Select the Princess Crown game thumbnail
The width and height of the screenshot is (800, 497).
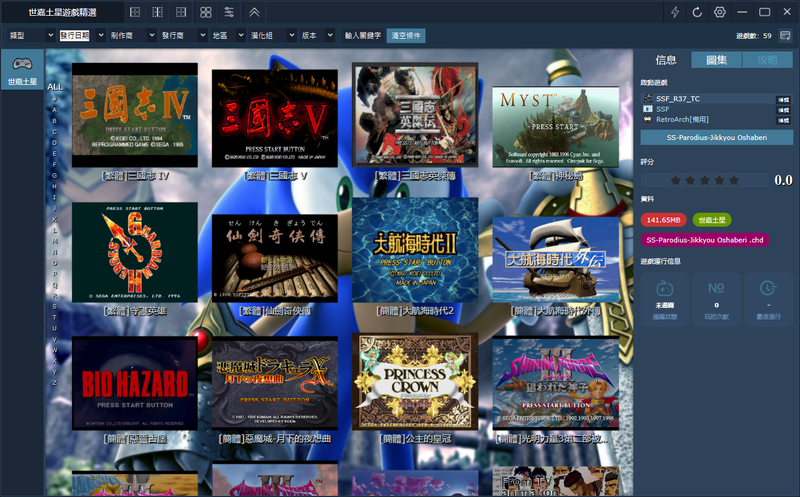pyautogui.click(x=415, y=382)
